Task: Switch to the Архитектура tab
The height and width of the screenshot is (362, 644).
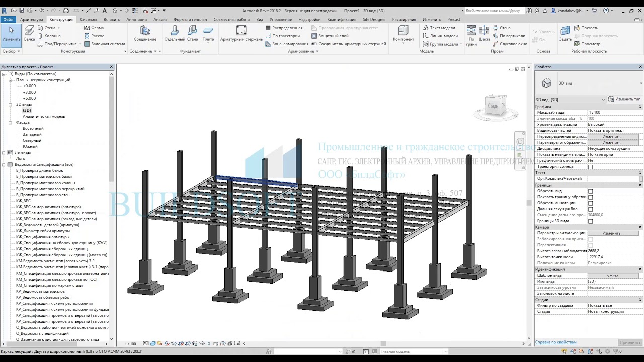Action: click(x=32, y=19)
